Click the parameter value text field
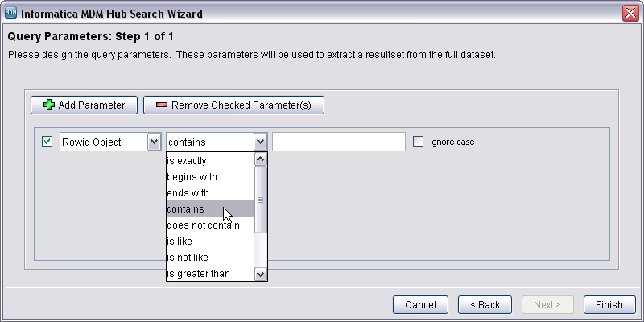The width and height of the screenshot is (644, 322). [339, 142]
